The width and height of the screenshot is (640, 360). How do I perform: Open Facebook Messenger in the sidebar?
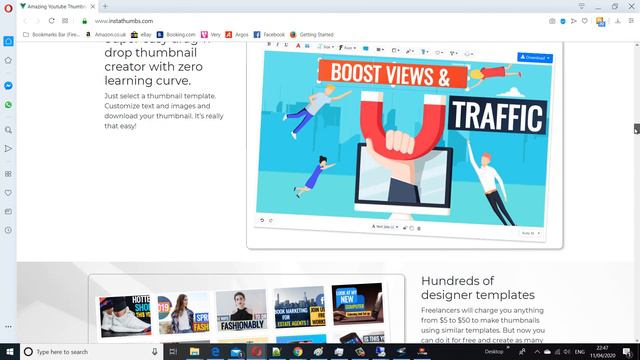tap(8, 86)
